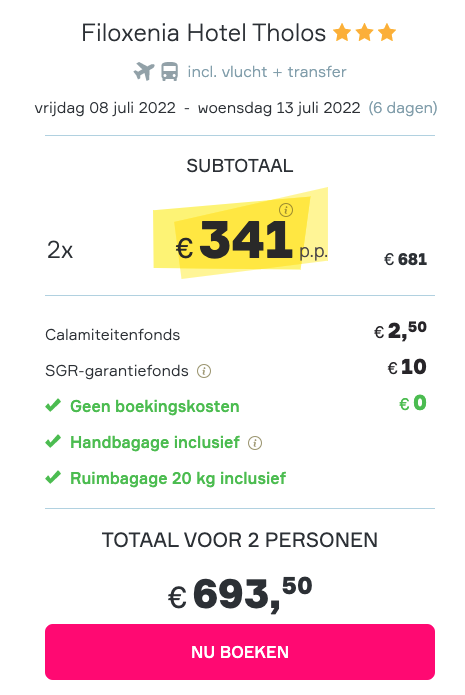The image size is (465, 695).
Task: Click checkmark next to Ruimbagage 20 kg
Action: click(x=53, y=477)
